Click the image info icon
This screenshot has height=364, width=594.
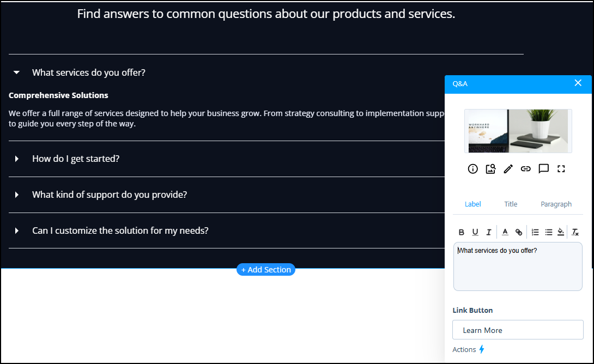[x=473, y=169]
